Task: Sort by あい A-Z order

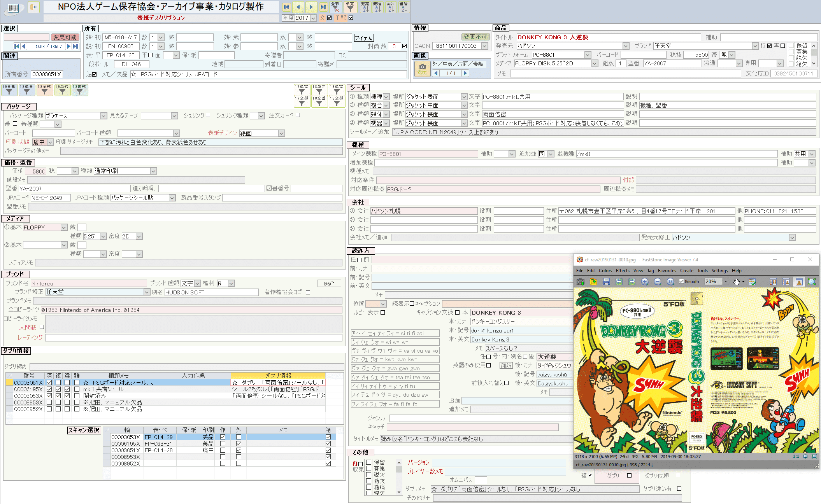Action: tap(391, 7)
